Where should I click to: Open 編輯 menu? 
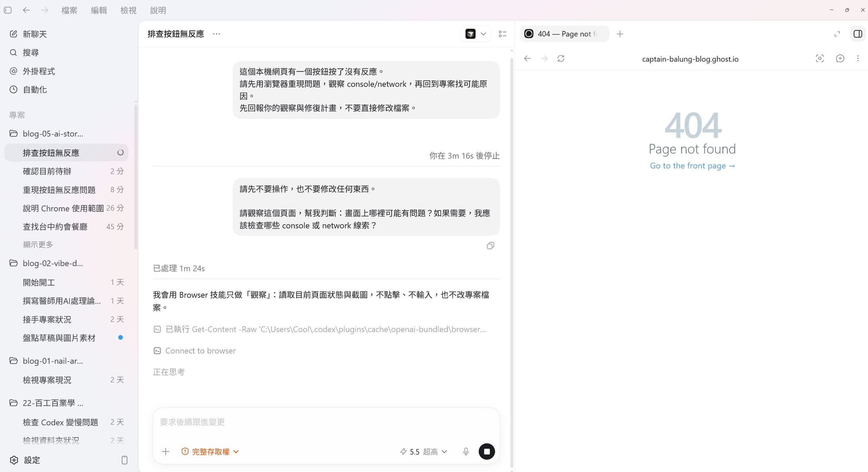point(99,10)
